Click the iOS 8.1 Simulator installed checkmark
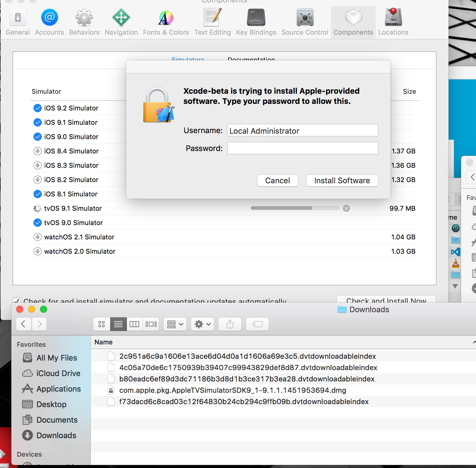Image resolution: width=476 pixels, height=468 pixels. click(37, 194)
